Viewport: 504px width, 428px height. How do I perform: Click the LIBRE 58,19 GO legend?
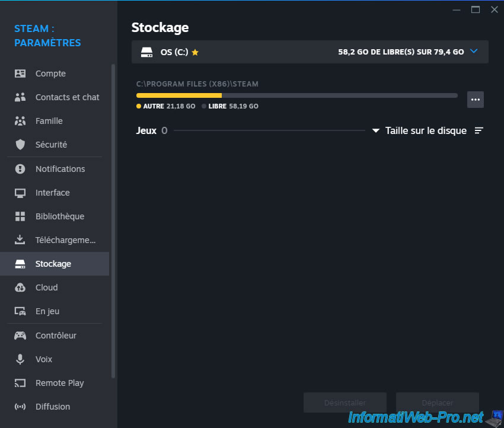click(230, 106)
